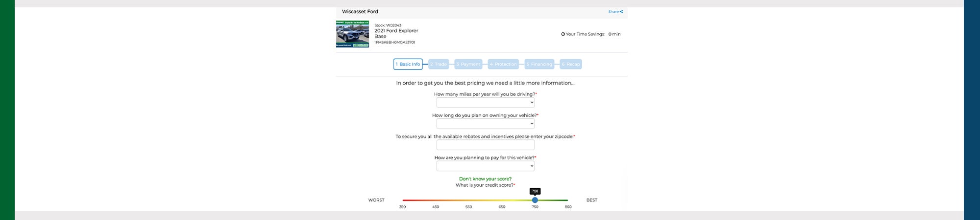
Task: Select the Basic Info step tab
Action: click(x=408, y=64)
